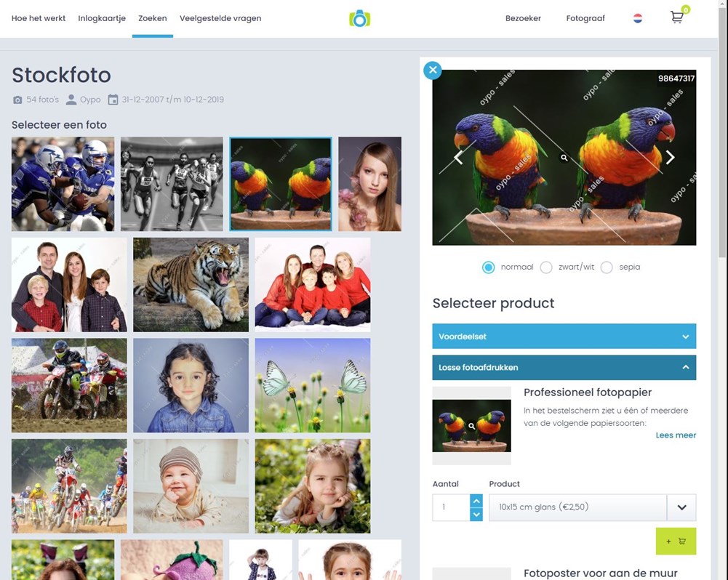Select the zwart/wit radio option
Screen dimensions: 728x580
[546, 267]
